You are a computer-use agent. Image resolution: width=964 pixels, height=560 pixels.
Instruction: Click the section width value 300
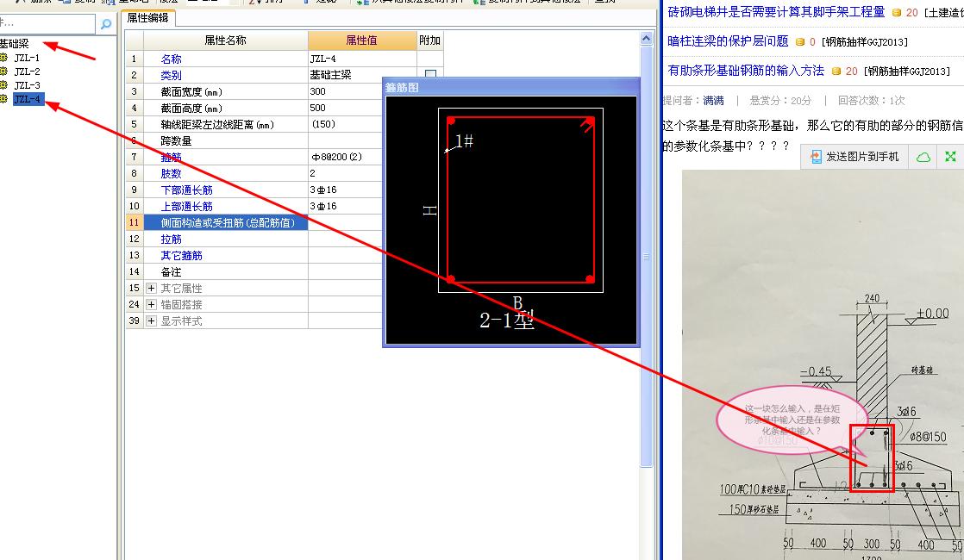tap(345, 91)
